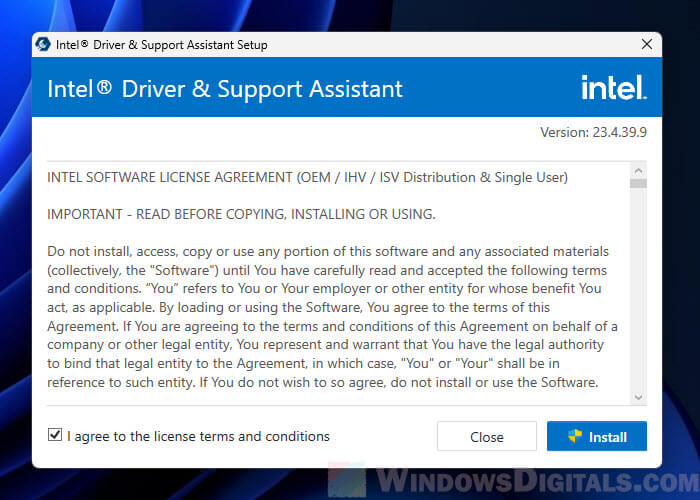Viewport: 700px width, 500px height.
Task: Click the Intel setup icon in title bar
Action: click(x=43, y=44)
